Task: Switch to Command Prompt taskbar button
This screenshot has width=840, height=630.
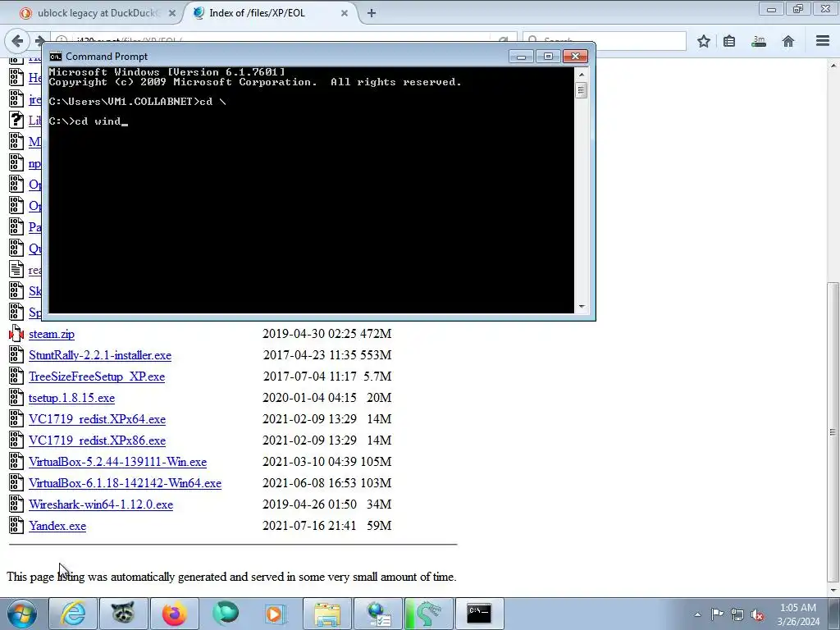Action: click(479, 614)
